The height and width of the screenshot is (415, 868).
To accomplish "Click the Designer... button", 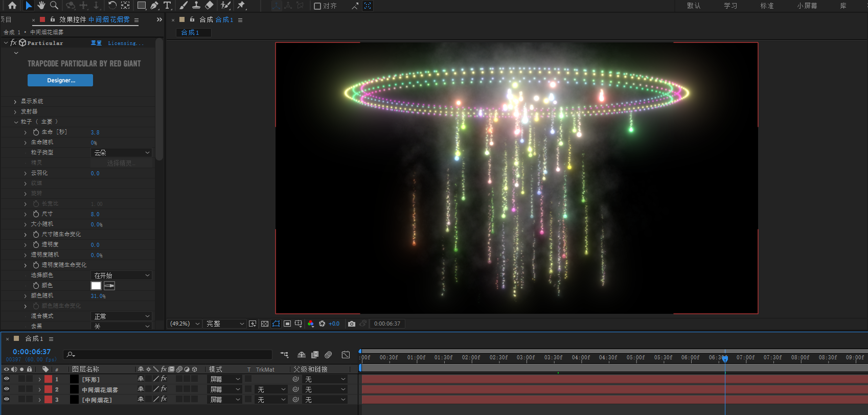I will 60,80.
